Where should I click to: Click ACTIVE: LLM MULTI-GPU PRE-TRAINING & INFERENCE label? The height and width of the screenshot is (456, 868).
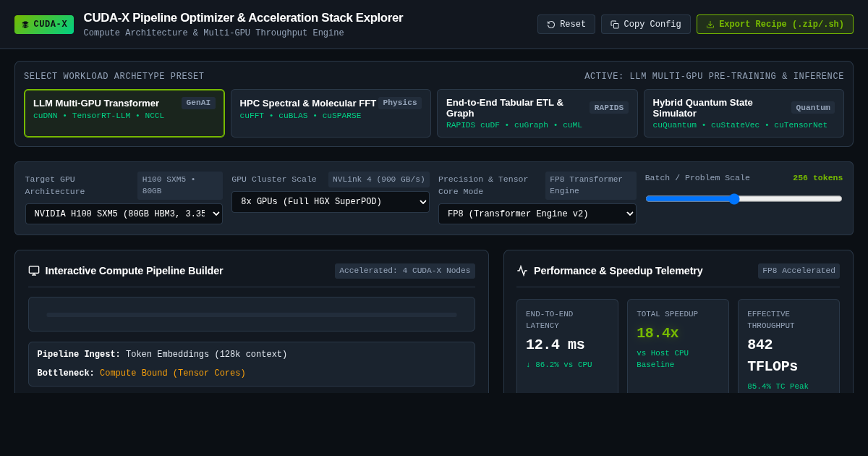pyautogui.click(x=715, y=77)
